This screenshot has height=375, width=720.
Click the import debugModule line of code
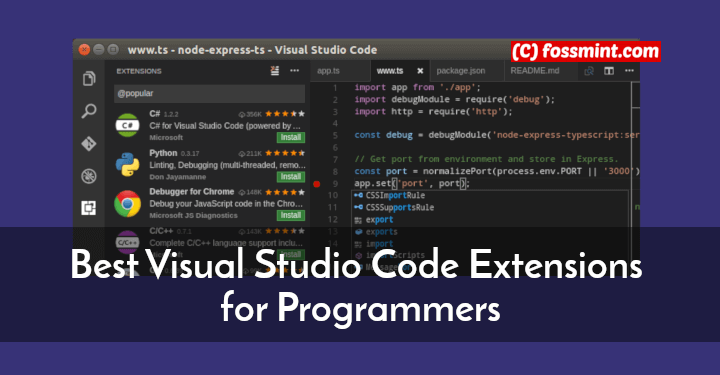tap(454, 100)
